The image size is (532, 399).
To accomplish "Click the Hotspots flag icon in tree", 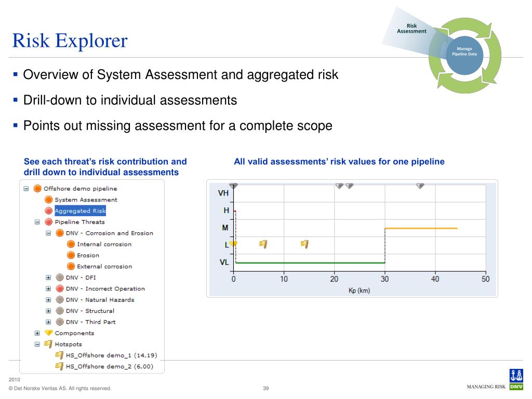I will [x=48, y=344].
